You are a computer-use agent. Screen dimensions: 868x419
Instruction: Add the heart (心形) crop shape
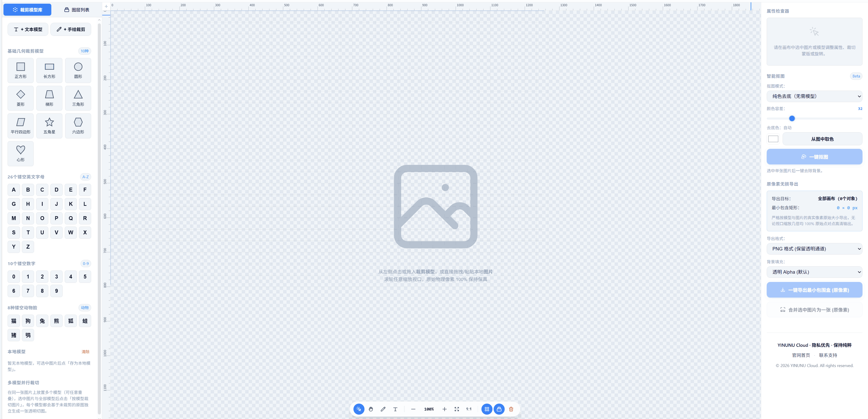[20, 153]
